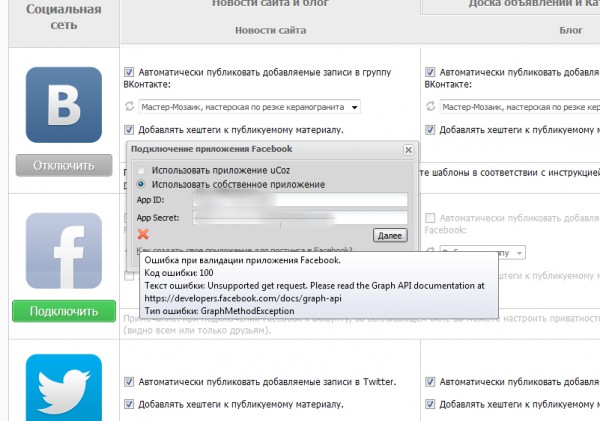Screen dimensions: 600x421
Task: Toggle VK hashtags checkbox in Блог column
Action: 430,130
